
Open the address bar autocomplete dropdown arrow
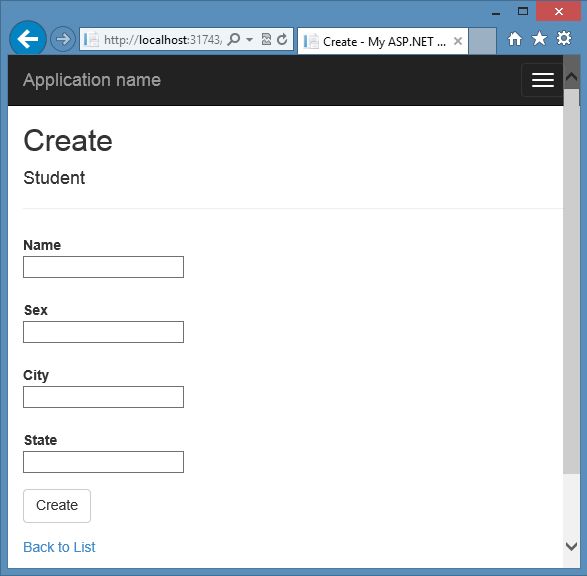(250, 39)
